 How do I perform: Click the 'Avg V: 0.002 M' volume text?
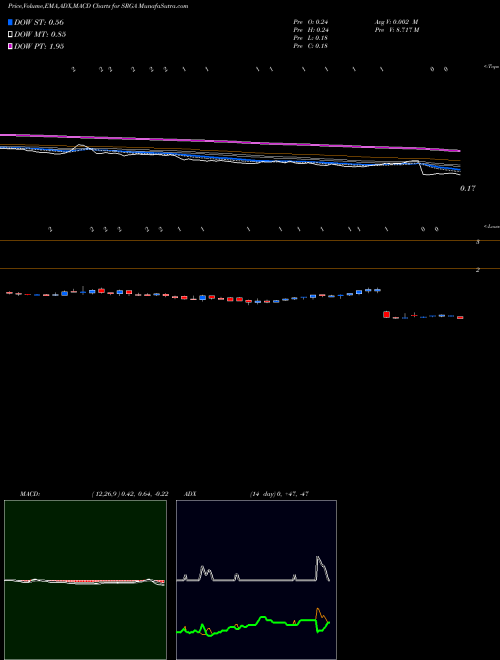396,22
